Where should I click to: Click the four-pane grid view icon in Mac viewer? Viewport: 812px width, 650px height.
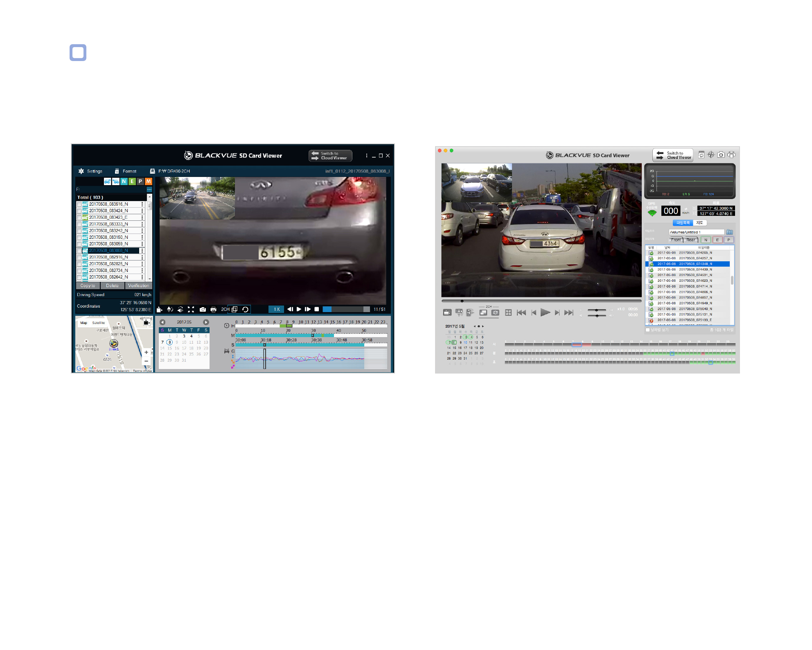click(x=508, y=313)
